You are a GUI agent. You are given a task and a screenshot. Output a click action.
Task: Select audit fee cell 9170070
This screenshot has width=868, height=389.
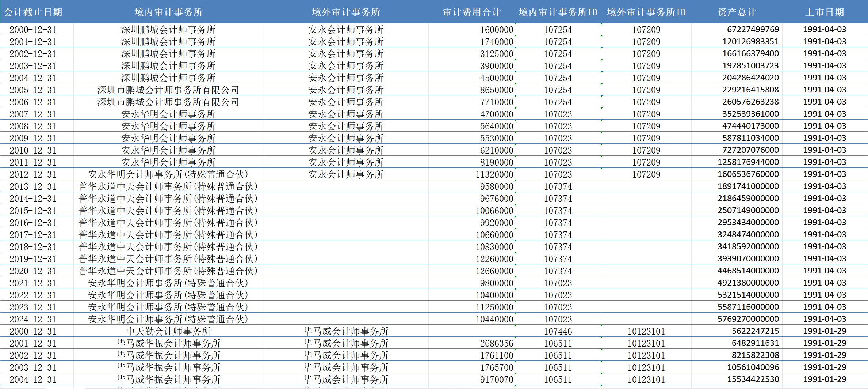coord(471,379)
